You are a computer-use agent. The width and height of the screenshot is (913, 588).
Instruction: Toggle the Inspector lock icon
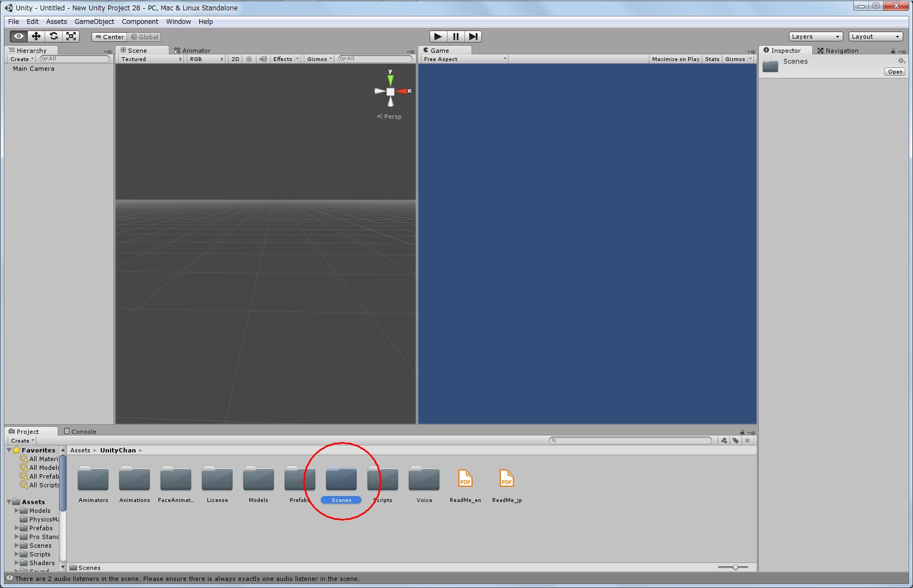tap(893, 51)
